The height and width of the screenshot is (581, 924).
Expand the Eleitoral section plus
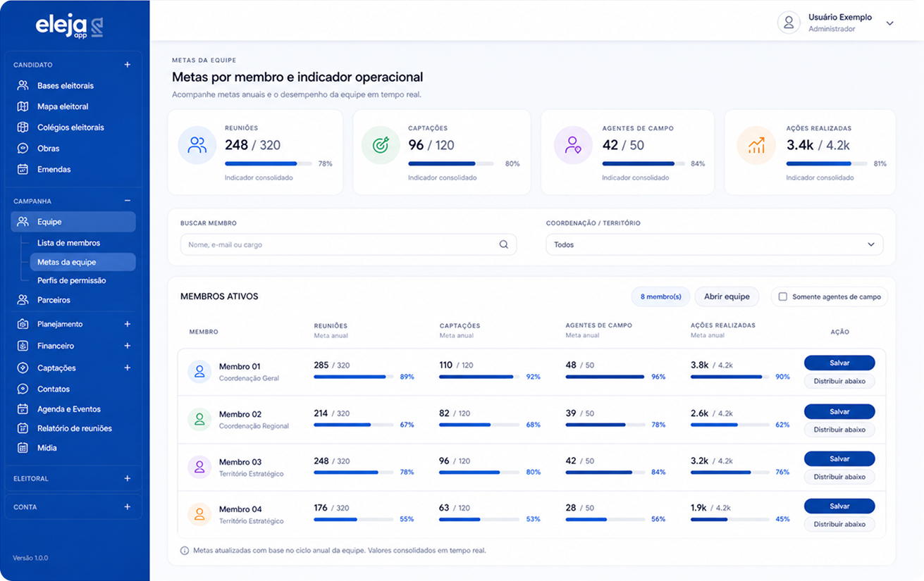[x=128, y=478]
